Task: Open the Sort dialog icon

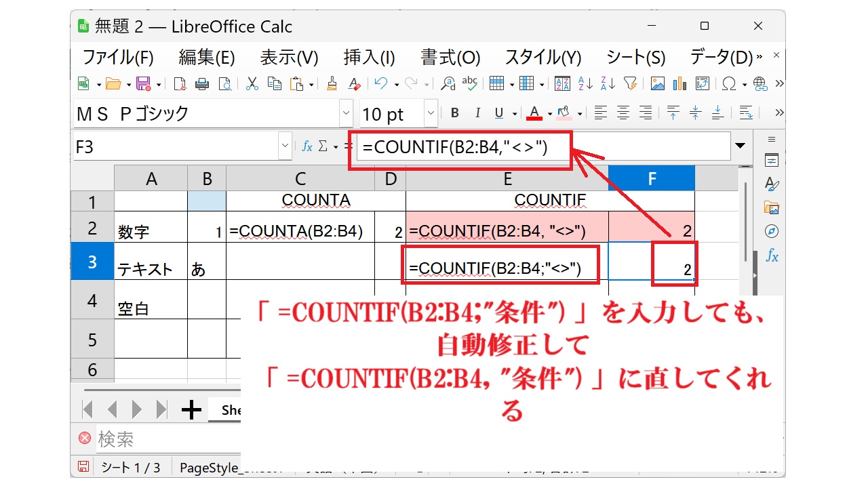Action: (562, 83)
